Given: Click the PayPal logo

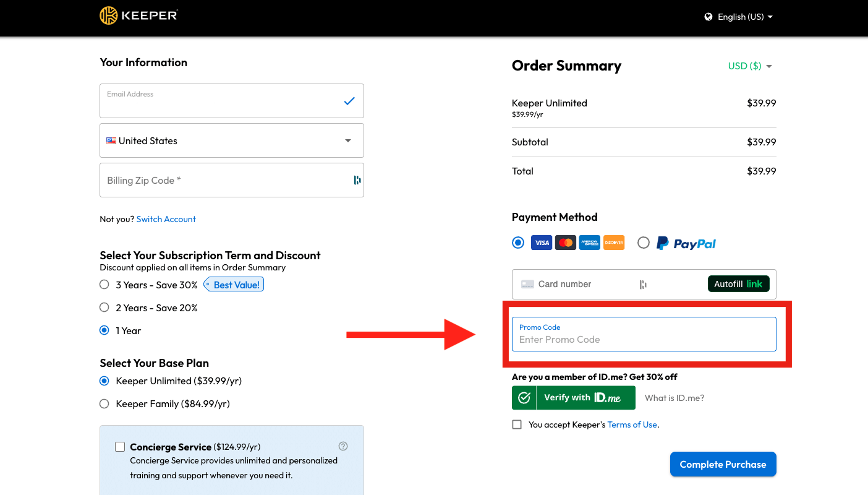Looking at the screenshot, I should tap(686, 243).
